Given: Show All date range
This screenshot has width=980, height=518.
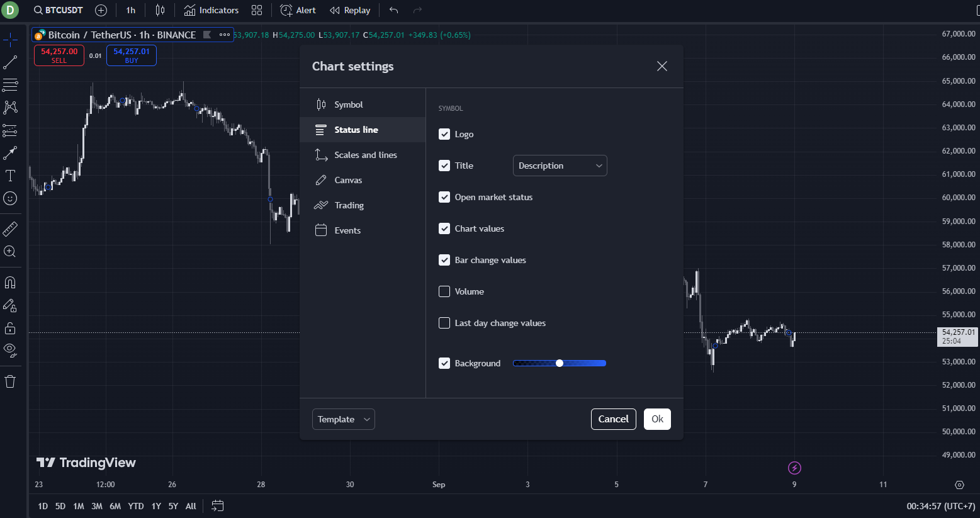Looking at the screenshot, I should pyautogui.click(x=191, y=506).
